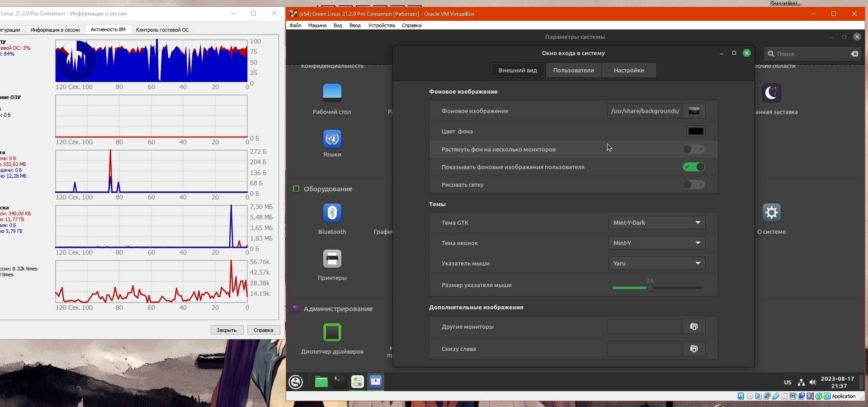868x407 pixels.
Task: Open Диспетчер драйверов icon
Action: click(x=332, y=333)
